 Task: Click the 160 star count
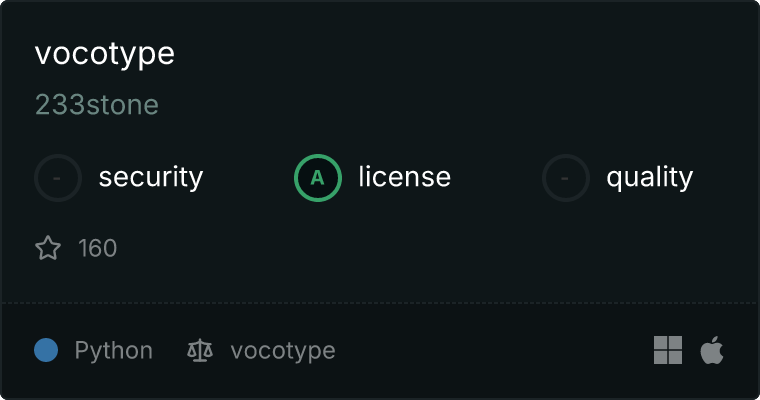point(97,248)
